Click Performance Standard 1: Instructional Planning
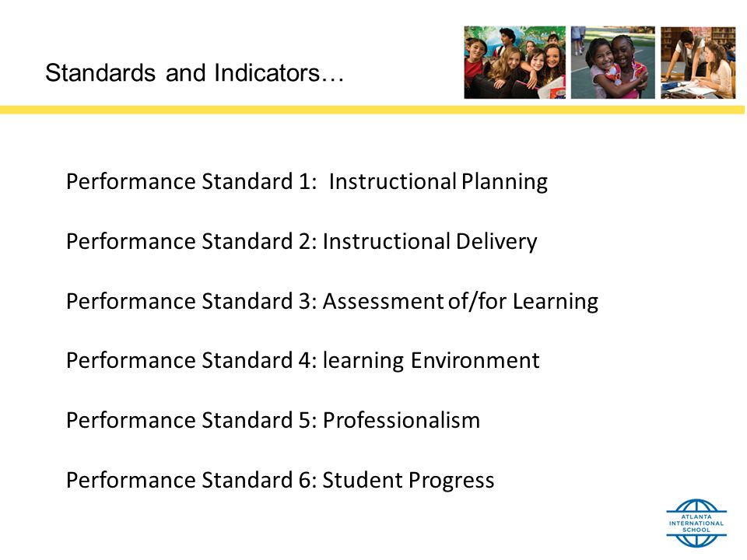Screen dimensions: 747x560 (307, 182)
